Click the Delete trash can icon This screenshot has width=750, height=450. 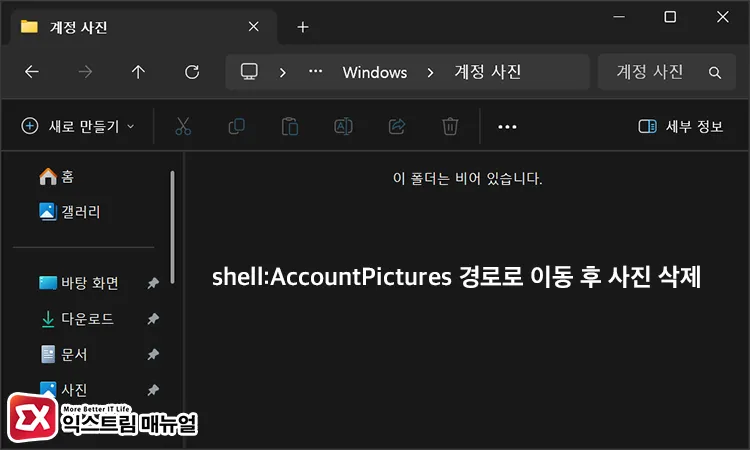tap(450, 126)
